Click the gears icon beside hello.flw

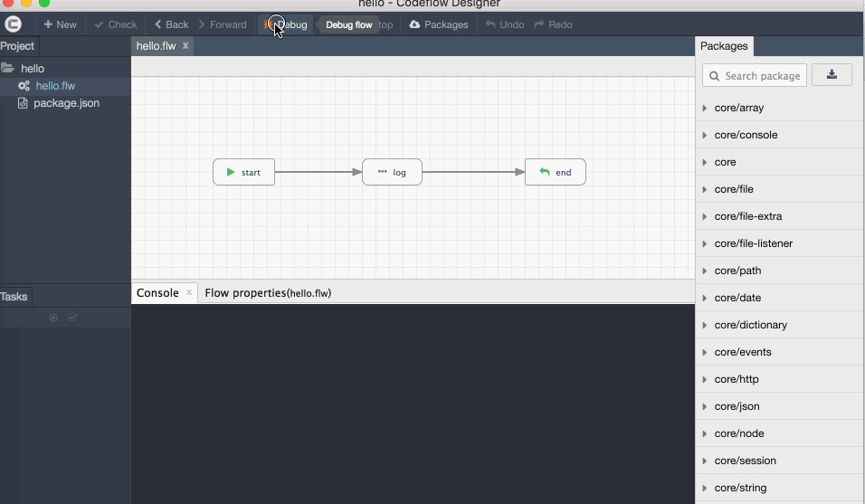coord(24,85)
